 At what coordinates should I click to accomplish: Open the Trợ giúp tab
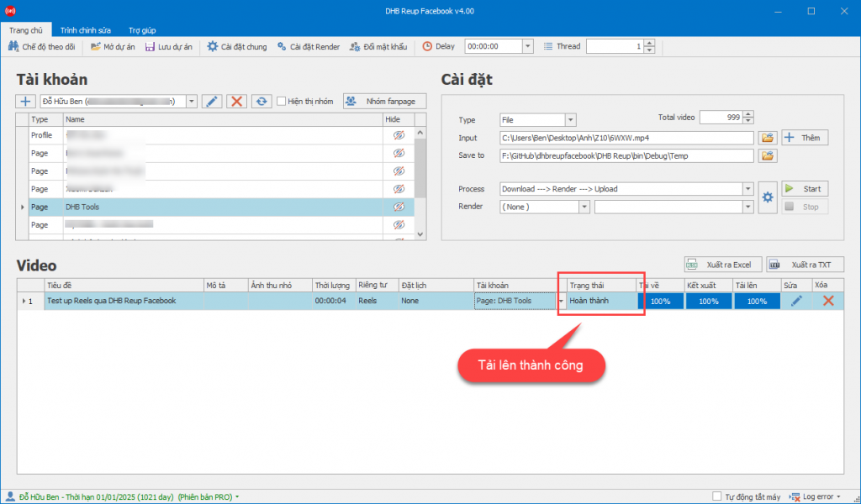pos(142,30)
